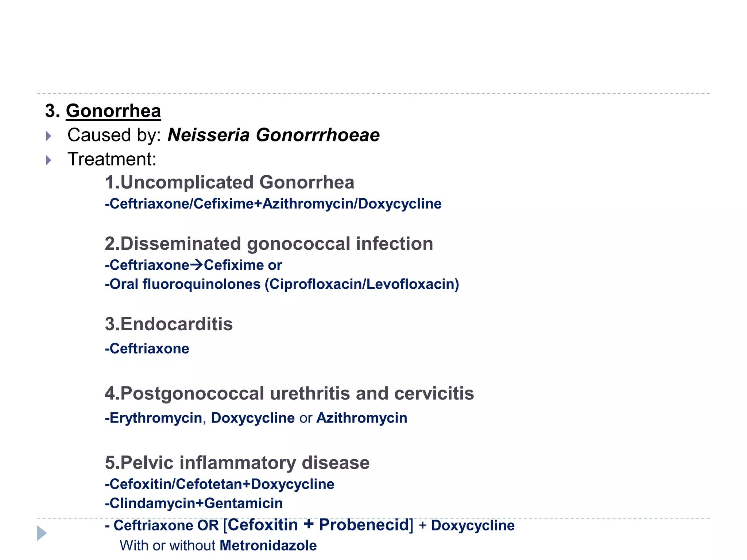Select the Neisseria Gonorrrhoeae italic text

click(274, 135)
